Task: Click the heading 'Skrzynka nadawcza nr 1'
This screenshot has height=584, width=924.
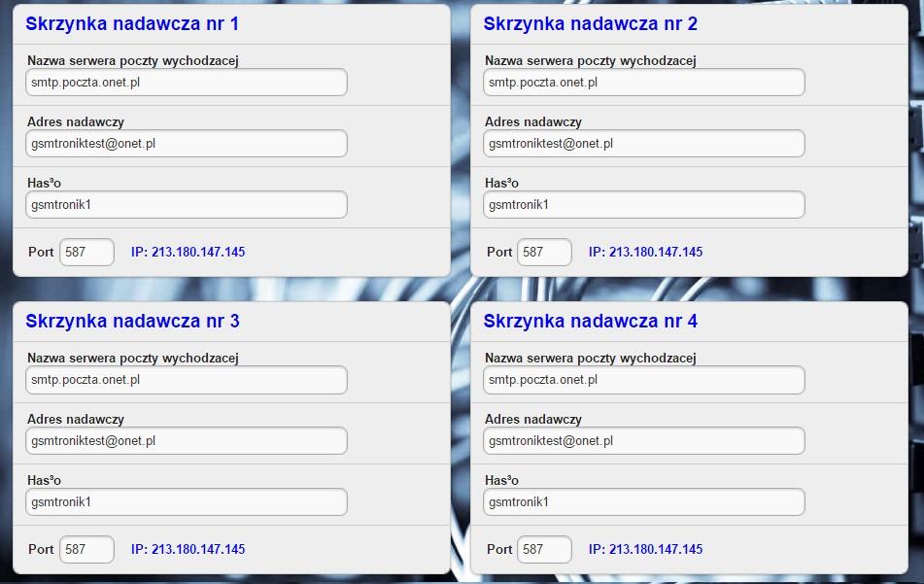Action: pos(132,24)
